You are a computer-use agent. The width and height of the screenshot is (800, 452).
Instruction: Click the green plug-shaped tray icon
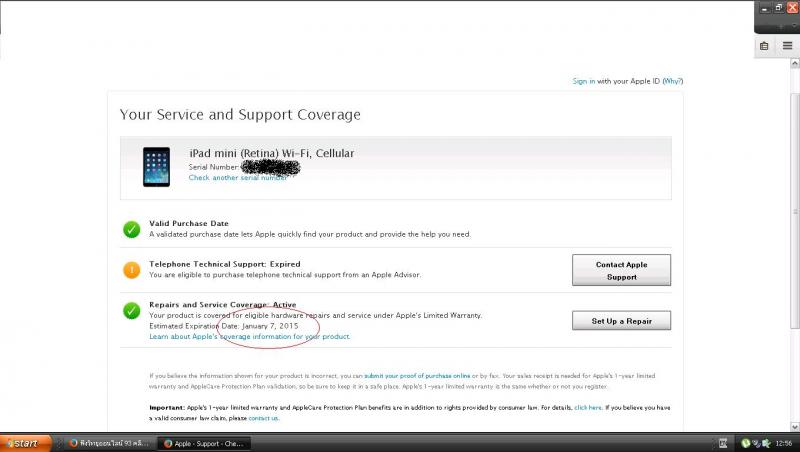tap(766, 443)
